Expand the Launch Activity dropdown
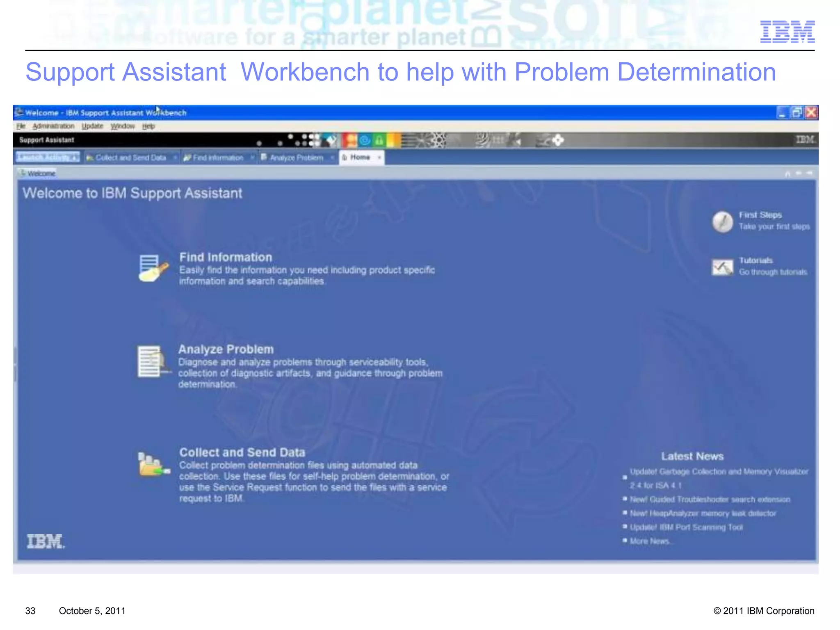The width and height of the screenshot is (840, 630). 48,157
